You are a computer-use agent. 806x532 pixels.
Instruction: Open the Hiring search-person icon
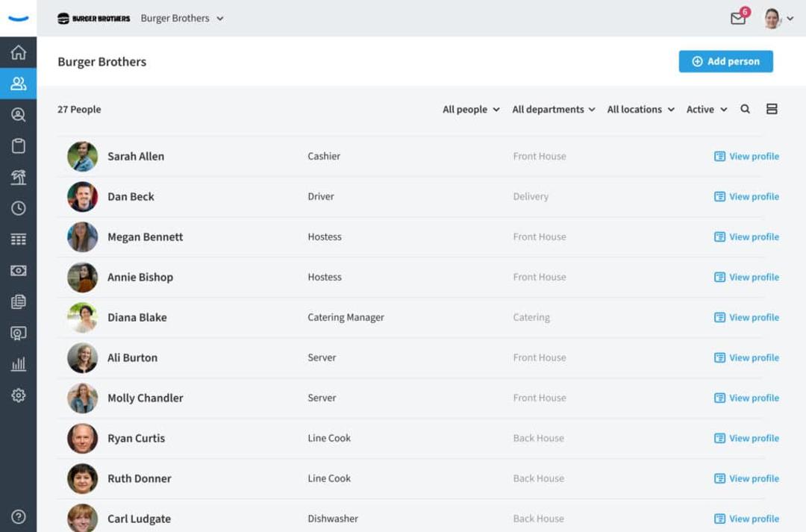pyautogui.click(x=18, y=114)
